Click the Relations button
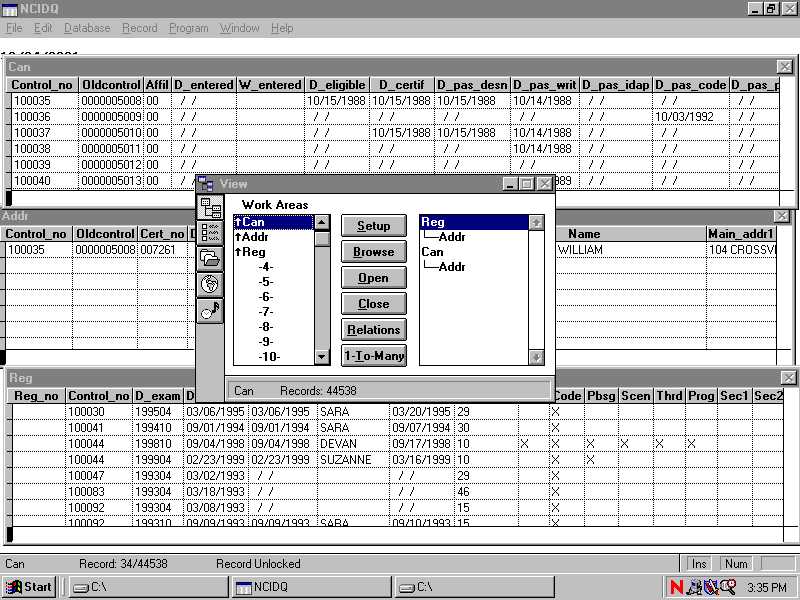Viewport: 800px width, 600px height. [373, 330]
